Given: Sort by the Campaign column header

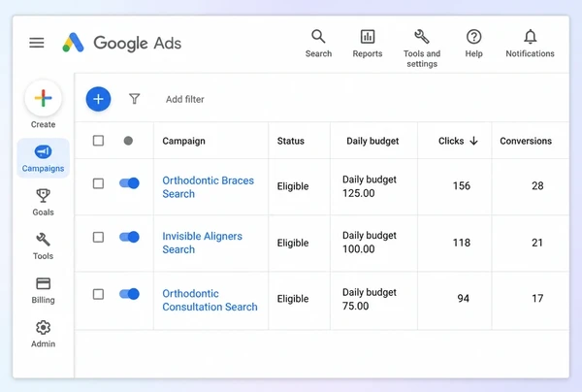Looking at the screenshot, I should click(x=183, y=141).
